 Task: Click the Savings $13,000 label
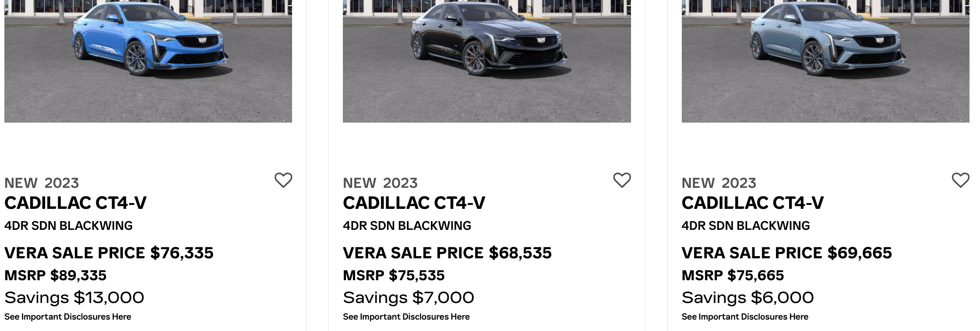74,298
